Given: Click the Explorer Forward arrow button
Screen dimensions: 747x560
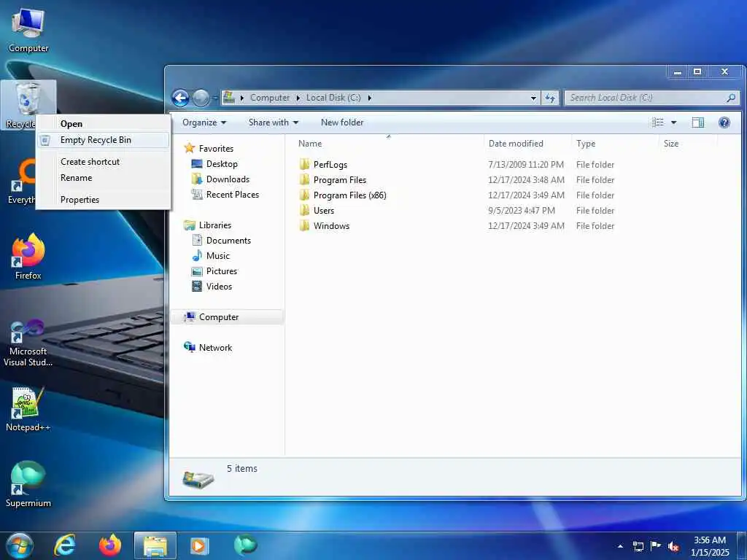Looking at the screenshot, I should tap(201, 98).
